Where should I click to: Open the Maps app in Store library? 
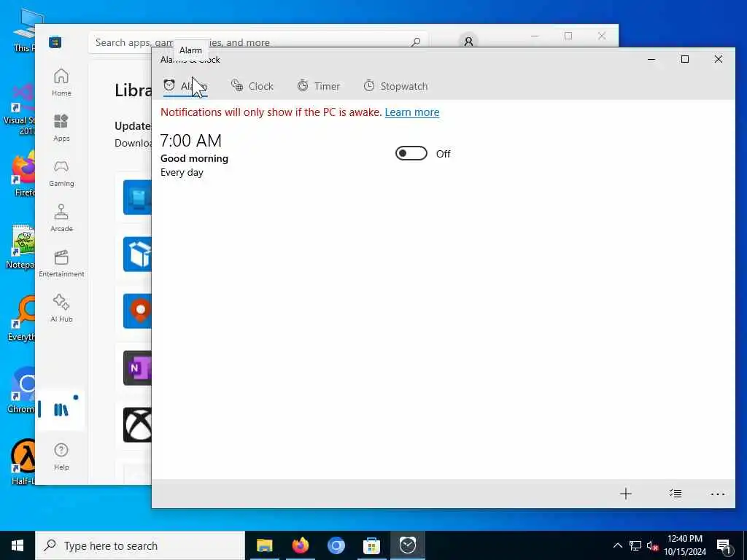pyautogui.click(x=137, y=311)
